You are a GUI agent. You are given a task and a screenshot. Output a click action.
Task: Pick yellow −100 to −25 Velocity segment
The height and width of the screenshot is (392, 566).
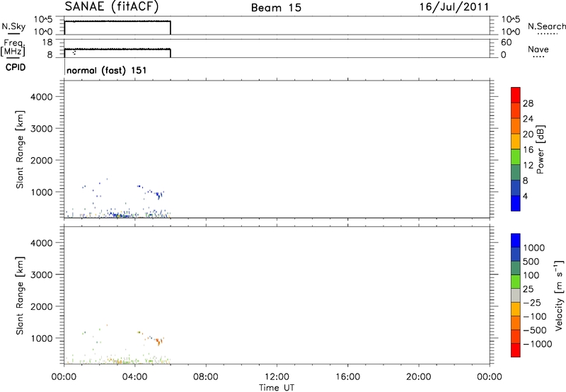(x=516, y=309)
